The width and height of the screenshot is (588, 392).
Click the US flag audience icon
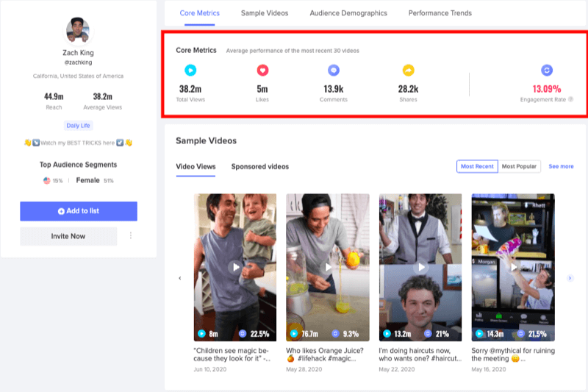pos(46,180)
